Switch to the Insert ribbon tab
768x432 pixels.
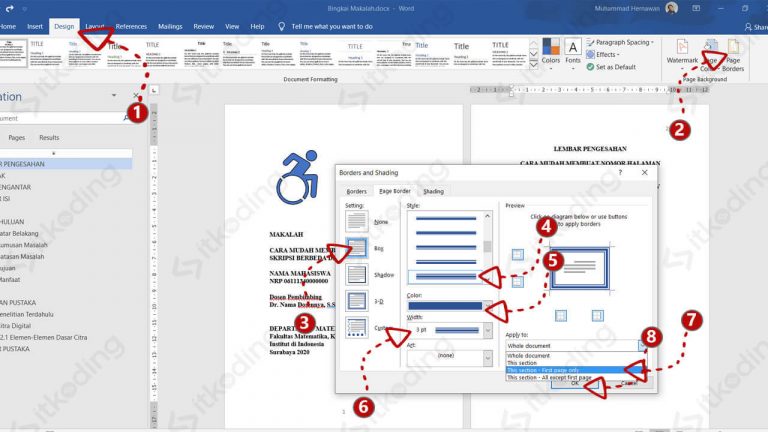pos(35,26)
